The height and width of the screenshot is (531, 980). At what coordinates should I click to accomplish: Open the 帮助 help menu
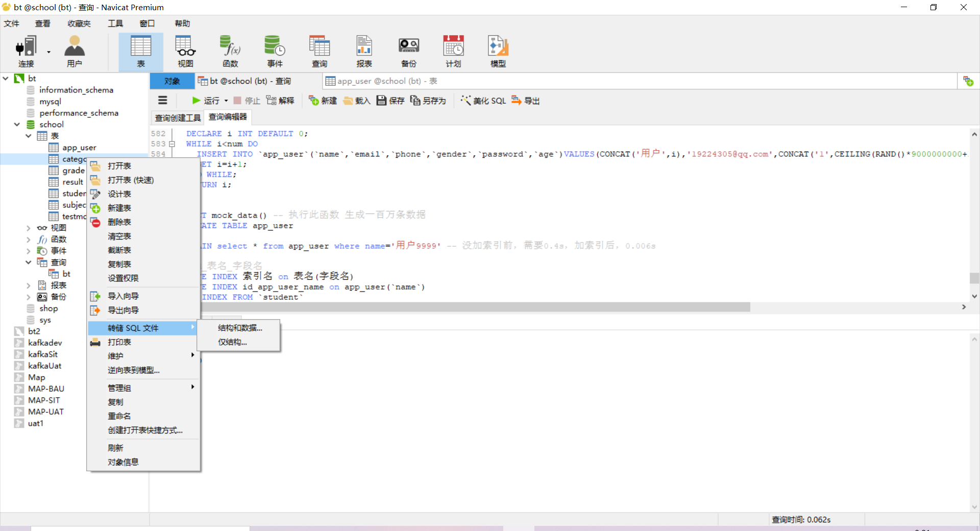point(182,23)
